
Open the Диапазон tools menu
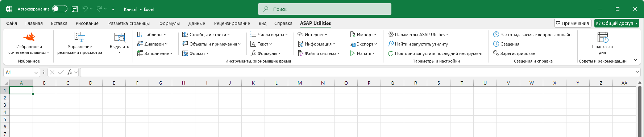coord(152,44)
